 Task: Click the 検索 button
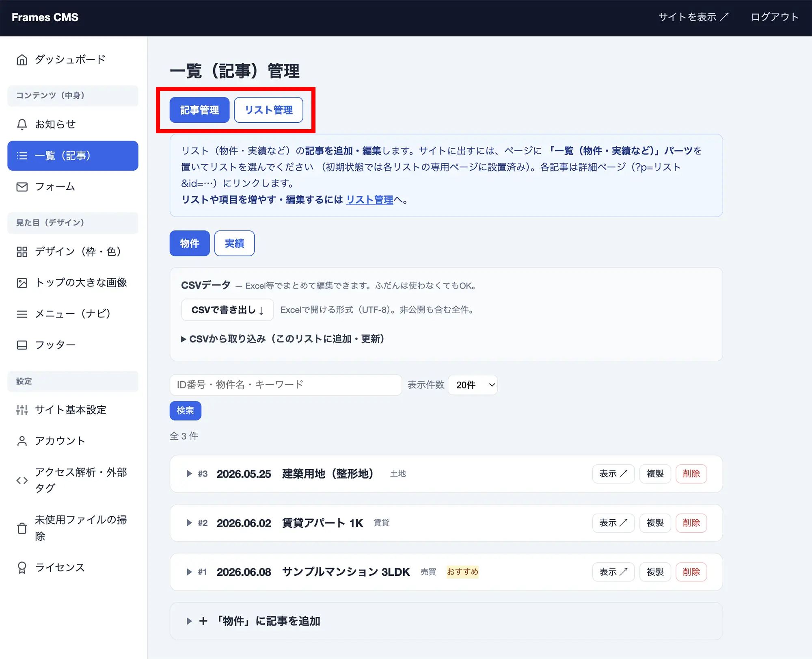185,411
